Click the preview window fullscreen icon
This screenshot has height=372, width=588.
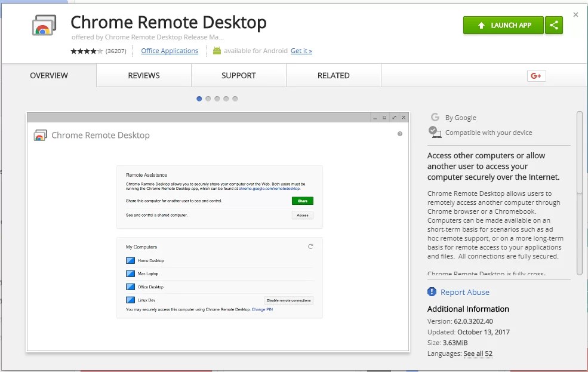pyautogui.click(x=394, y=118)
